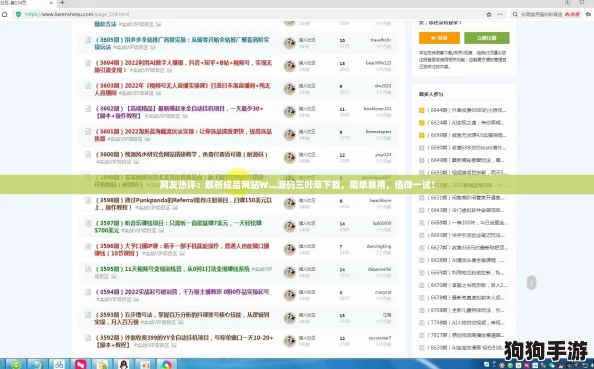Open the pink app icon in taskbar
This screenshot has height=369, width=594.
[80, 364]
